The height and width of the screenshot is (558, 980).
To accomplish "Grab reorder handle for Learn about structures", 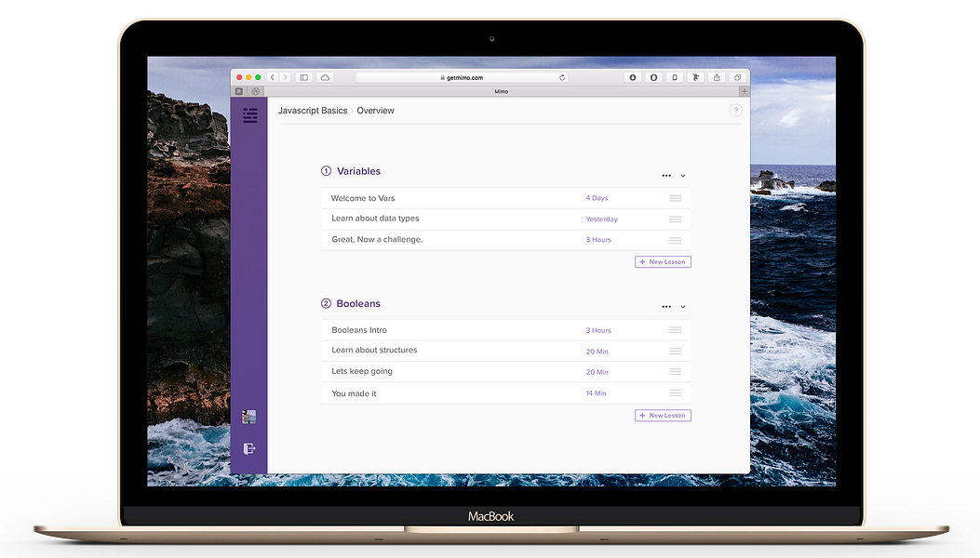I will click(675, 352).
